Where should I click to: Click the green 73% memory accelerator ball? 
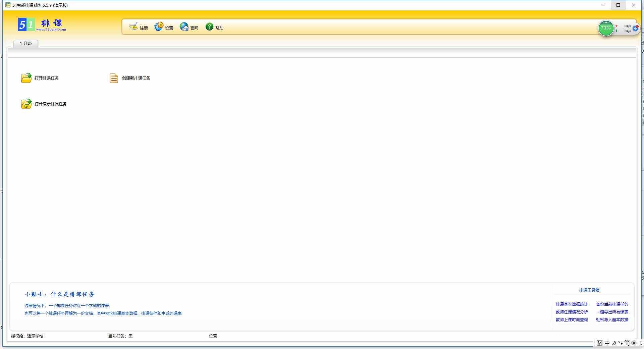(606, 28)
